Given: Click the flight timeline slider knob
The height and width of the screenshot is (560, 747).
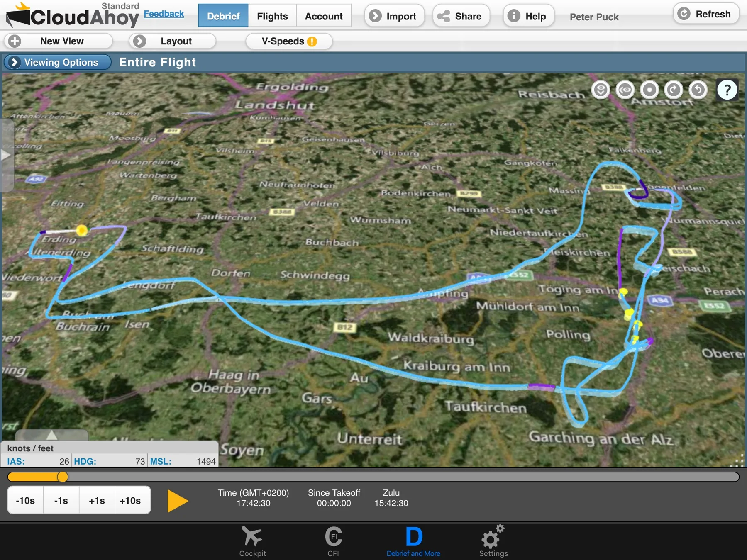Looking at the screenshot, I should click(63, 477).
